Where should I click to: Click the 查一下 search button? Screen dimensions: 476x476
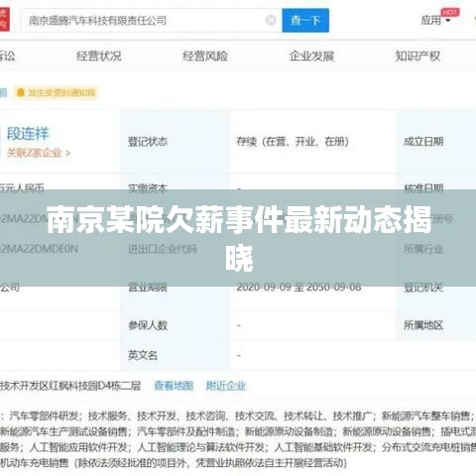point(305,21)
